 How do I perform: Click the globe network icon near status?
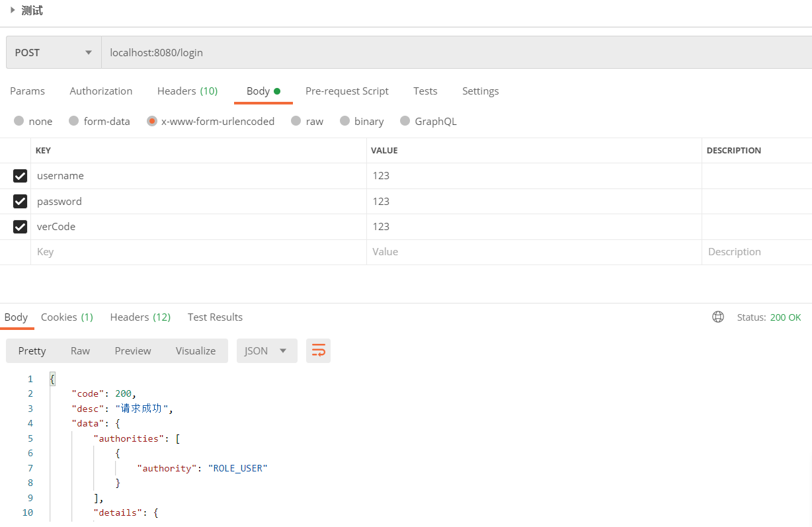(718, 317)
